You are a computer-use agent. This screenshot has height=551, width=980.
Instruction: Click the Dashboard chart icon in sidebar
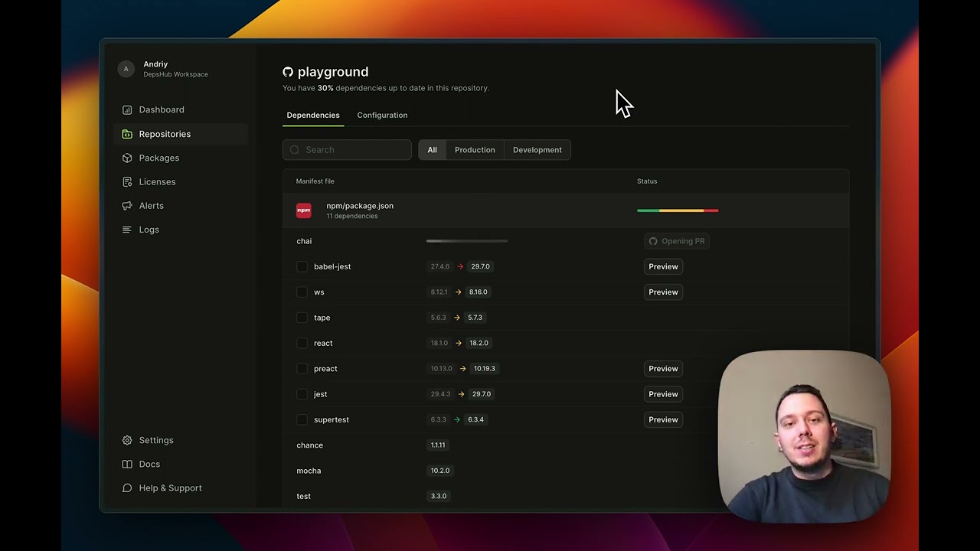pos(127,109)
